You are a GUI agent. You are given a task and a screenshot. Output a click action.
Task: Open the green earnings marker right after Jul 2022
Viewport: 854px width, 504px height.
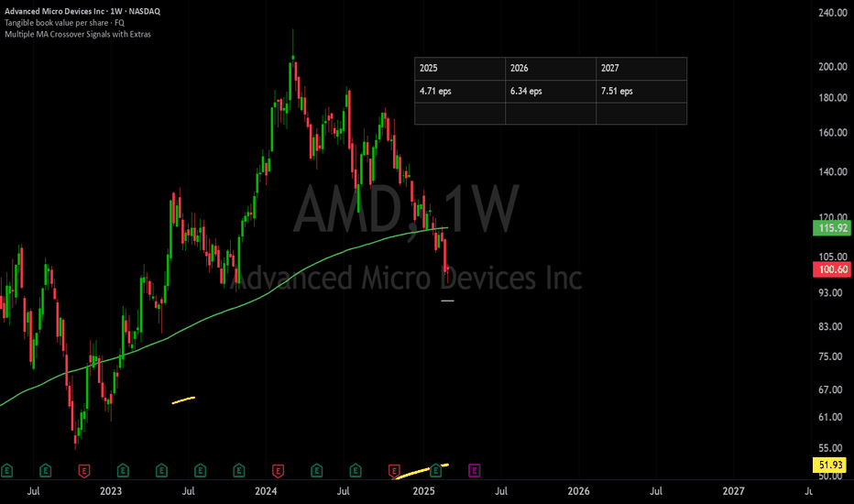click(45, 470)
